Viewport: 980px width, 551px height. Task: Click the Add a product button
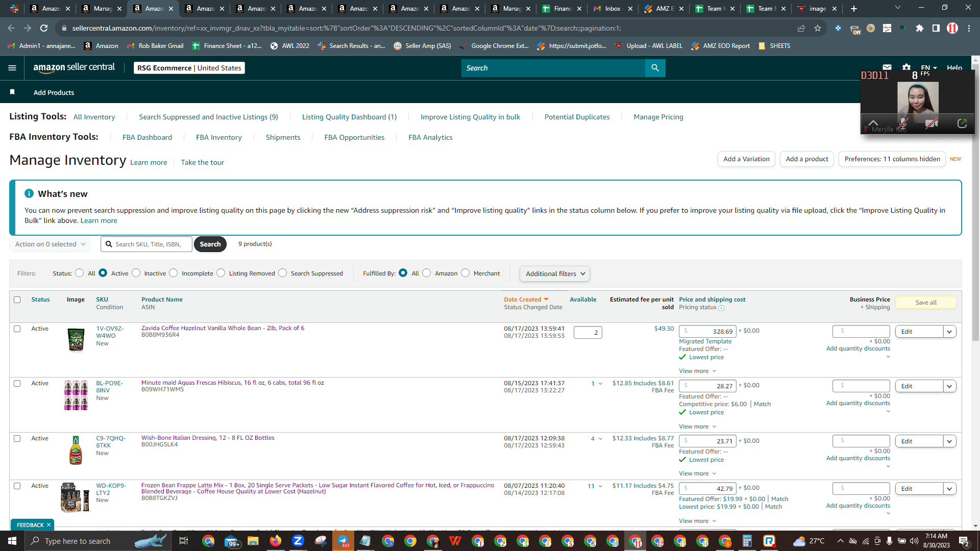click(807, 159)
